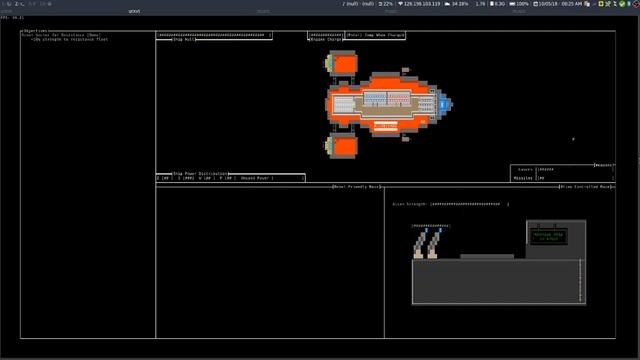Click the FPS counter readout
The image size is (640, 360).
12,18
